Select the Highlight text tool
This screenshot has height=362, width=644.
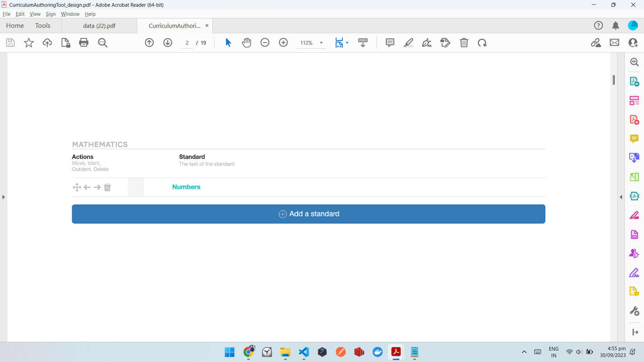coord(408,43)
